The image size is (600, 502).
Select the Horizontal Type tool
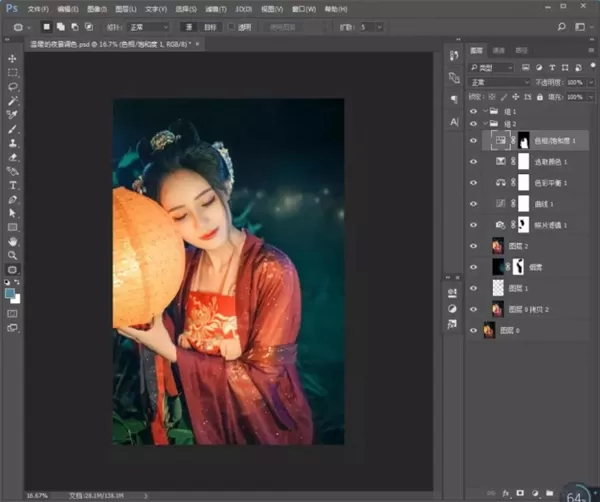13,186
